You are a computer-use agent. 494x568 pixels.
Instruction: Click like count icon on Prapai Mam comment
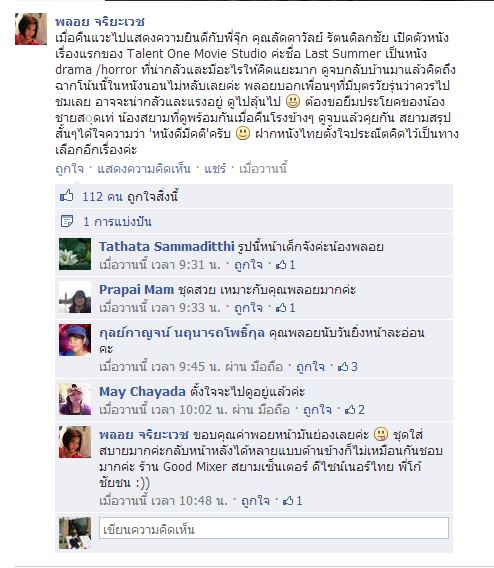coord(281,308)
